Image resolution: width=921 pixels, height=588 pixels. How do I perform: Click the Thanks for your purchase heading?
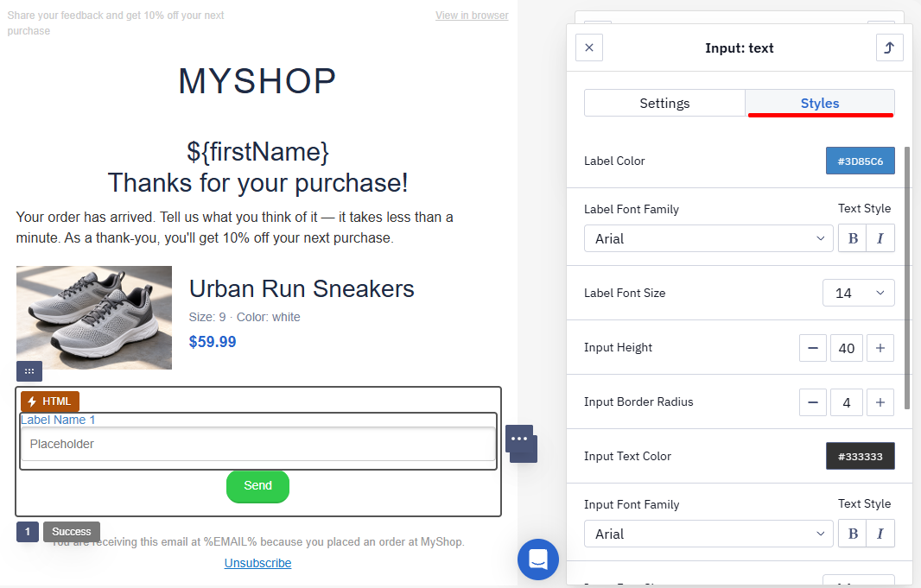[x=257, y=183]
